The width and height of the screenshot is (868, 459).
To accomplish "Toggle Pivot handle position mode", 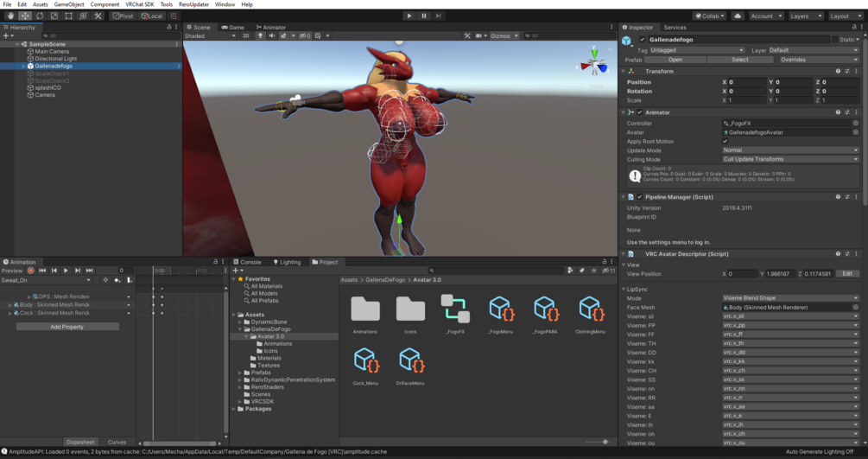I will click(123, 16).
